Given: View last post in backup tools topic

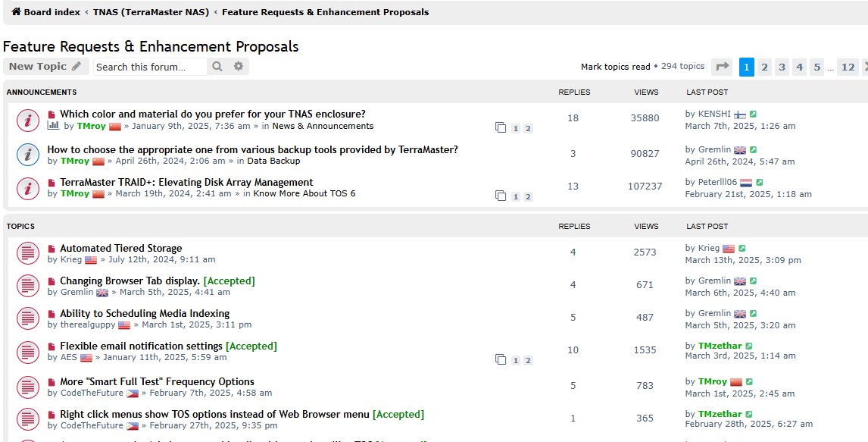Looking at the screenshot, I should (753, 149).
